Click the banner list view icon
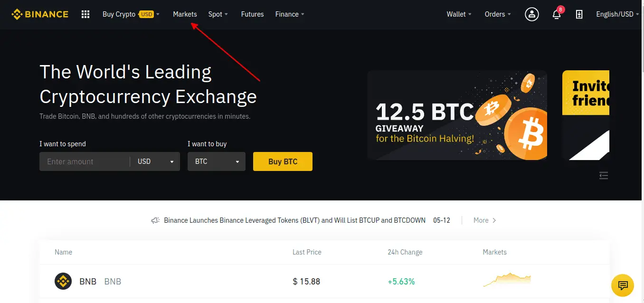Image resolution: width=644 pixels, height=303 pixels. 604,176
